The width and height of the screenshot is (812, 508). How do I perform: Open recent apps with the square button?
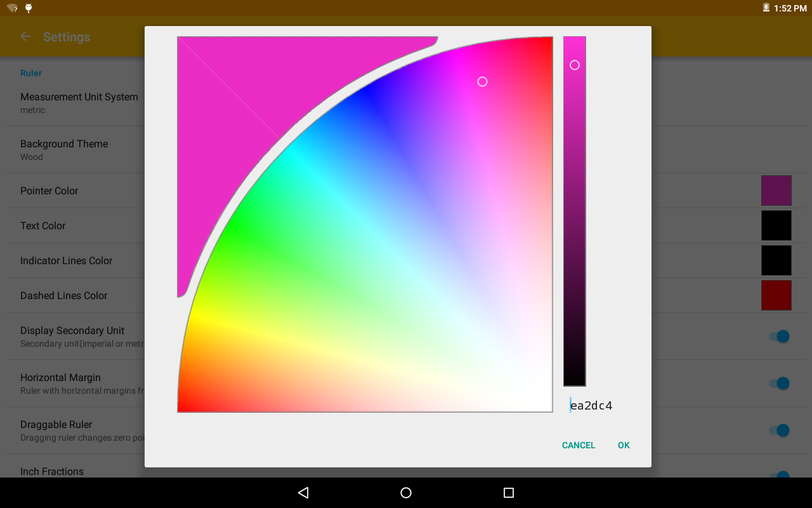[508, 493]
